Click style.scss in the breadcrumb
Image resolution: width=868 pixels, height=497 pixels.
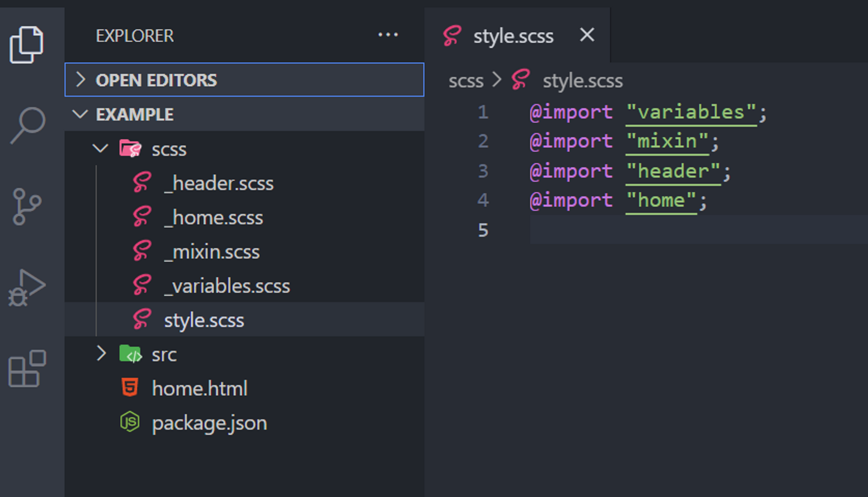tap(582, 81)
